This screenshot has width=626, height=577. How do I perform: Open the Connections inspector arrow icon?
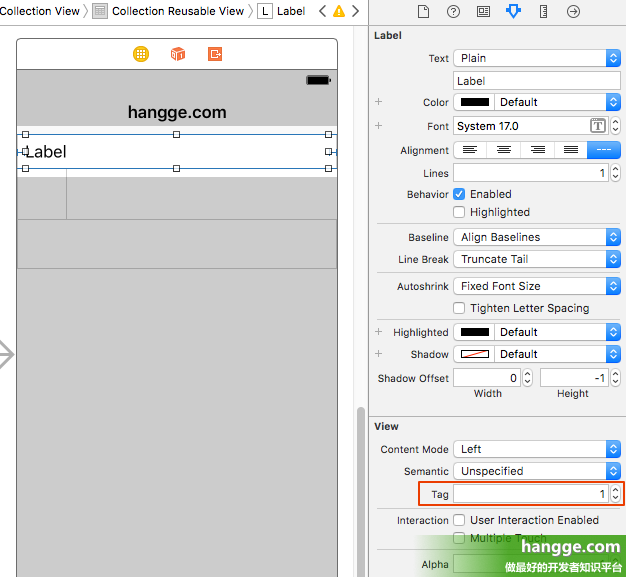[573, 12]
